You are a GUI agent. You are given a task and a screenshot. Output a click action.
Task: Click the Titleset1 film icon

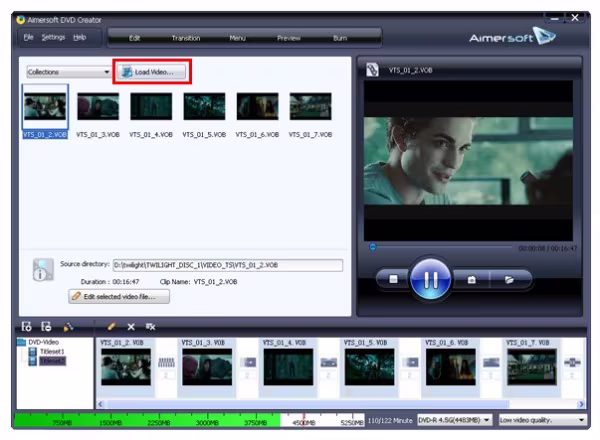pyautogui.click(x=33, y=351)
